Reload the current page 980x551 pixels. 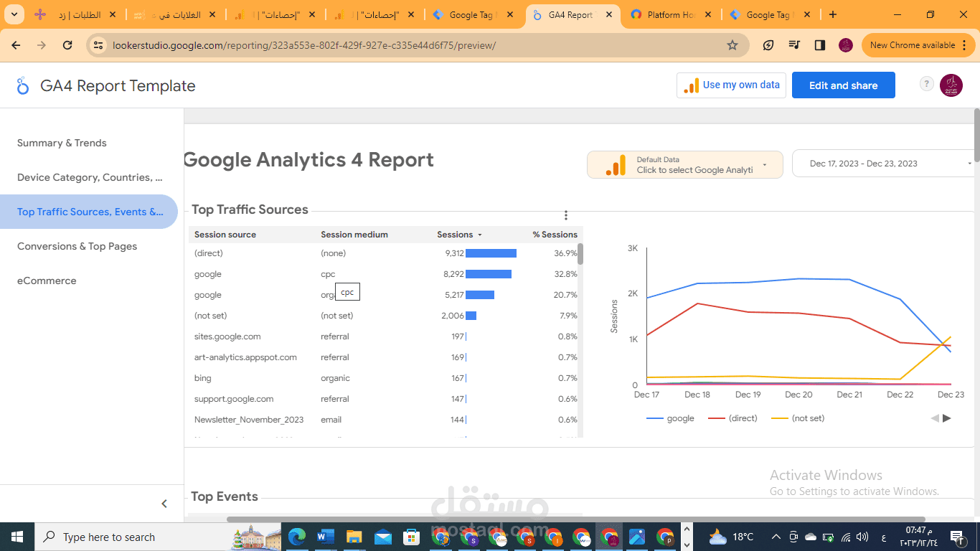pos(67,45)
